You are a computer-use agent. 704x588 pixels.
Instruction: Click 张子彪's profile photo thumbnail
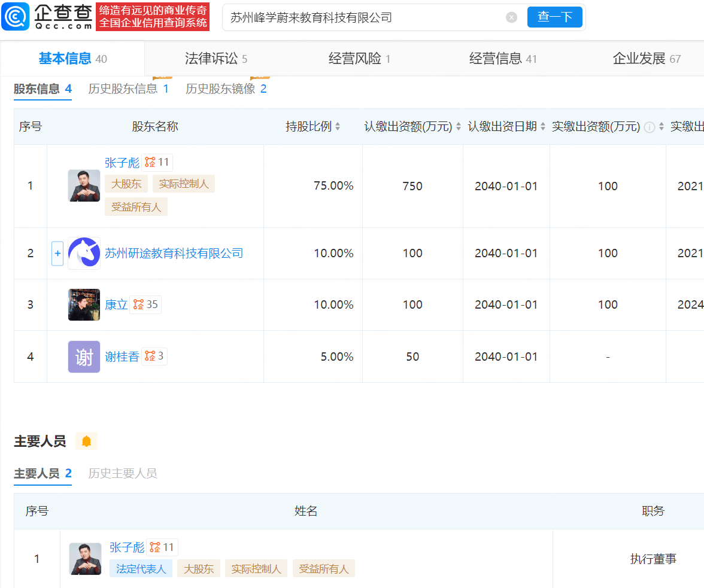(x=84, y=185)
